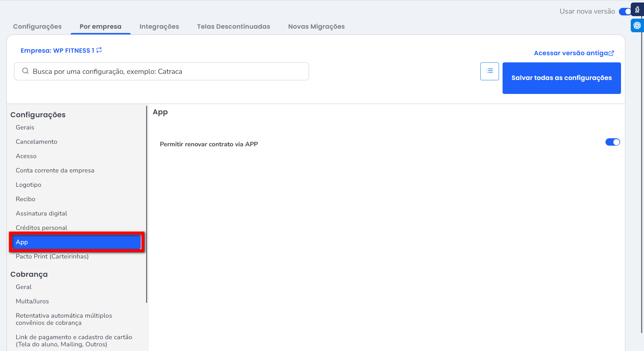
Task: Open the Assinatura digital settings section
Action: click(41, 213)
